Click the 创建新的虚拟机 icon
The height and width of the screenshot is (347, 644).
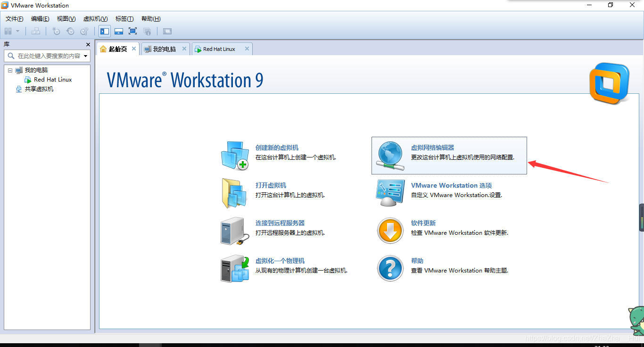235,156
